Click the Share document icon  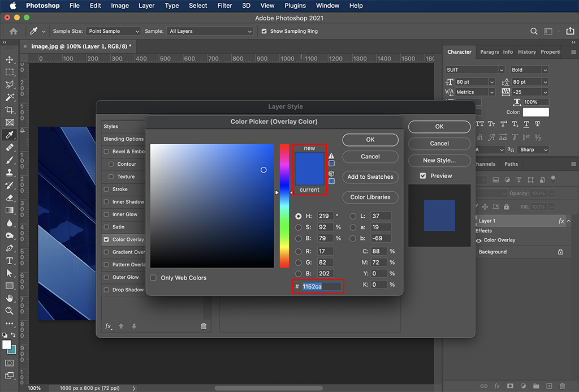pos(570,31)
